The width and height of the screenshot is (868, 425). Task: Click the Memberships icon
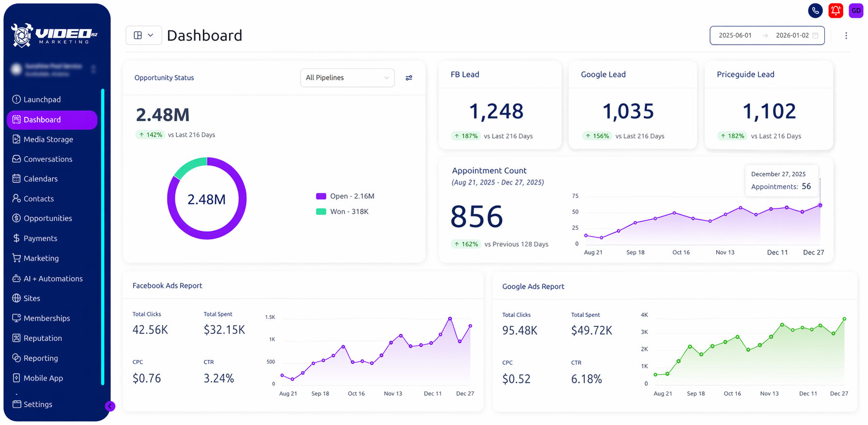[x=16, y=318]
